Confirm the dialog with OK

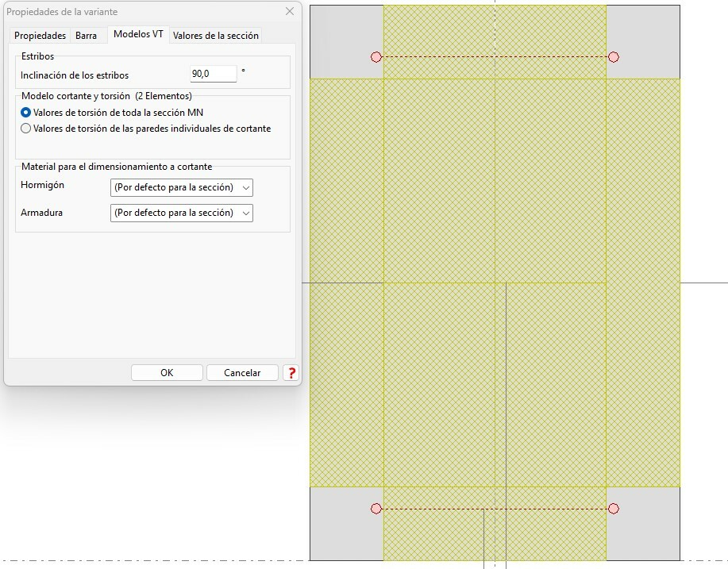tap(166, 373)
